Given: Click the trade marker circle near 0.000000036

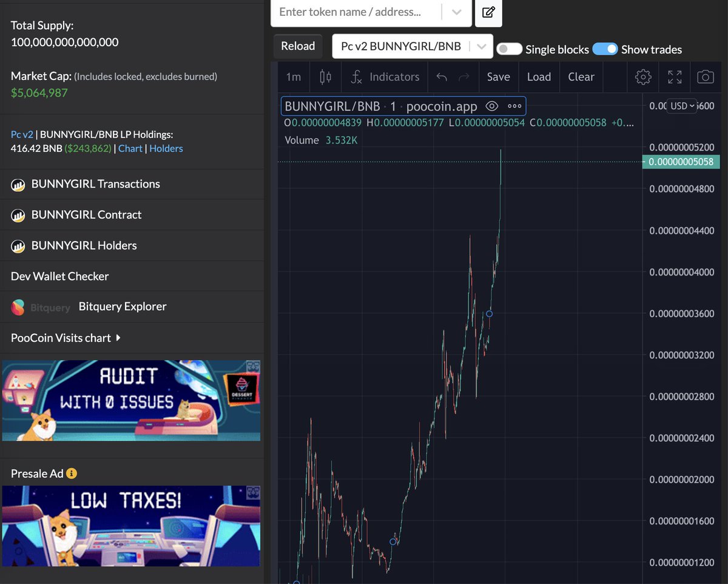Looking at the screenshot, I should click(490, 313).
